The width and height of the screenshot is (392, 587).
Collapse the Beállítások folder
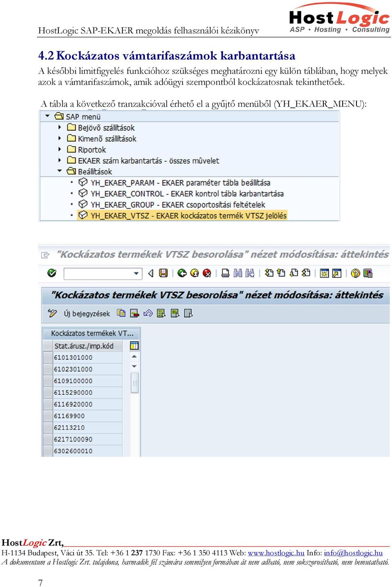(60, 171)
